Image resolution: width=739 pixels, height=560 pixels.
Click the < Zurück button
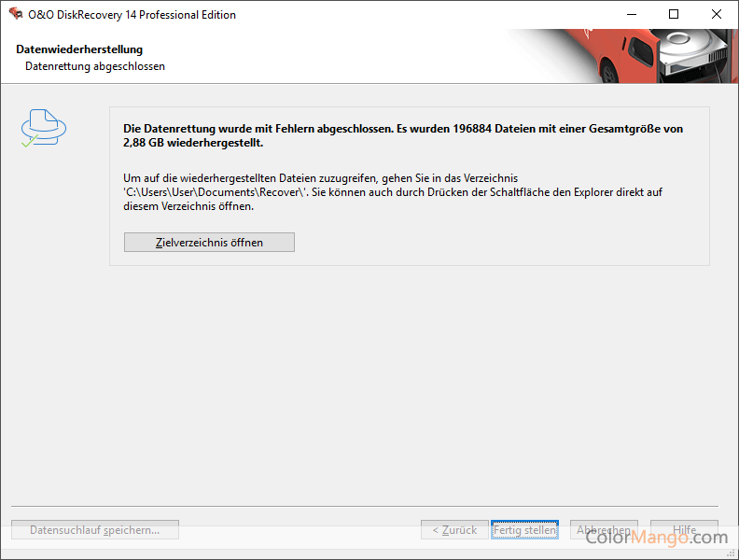tap(454, 530)
